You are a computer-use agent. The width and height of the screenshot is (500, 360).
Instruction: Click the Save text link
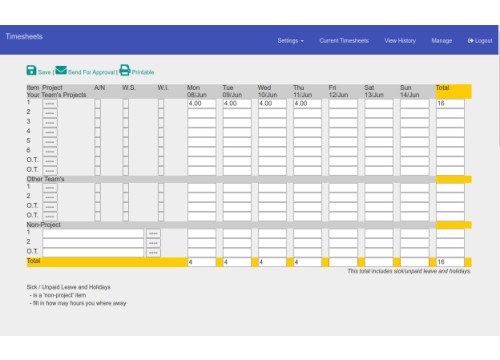[x=44, y=72]
